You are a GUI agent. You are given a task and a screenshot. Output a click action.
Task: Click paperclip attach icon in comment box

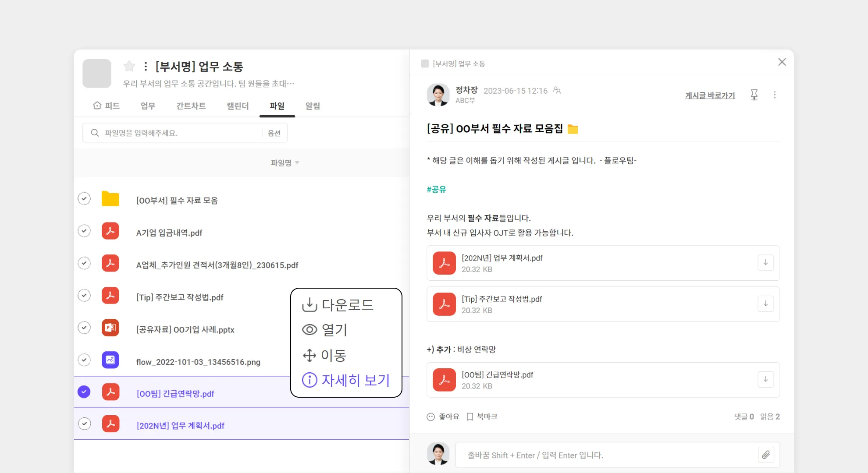point(765,455)
